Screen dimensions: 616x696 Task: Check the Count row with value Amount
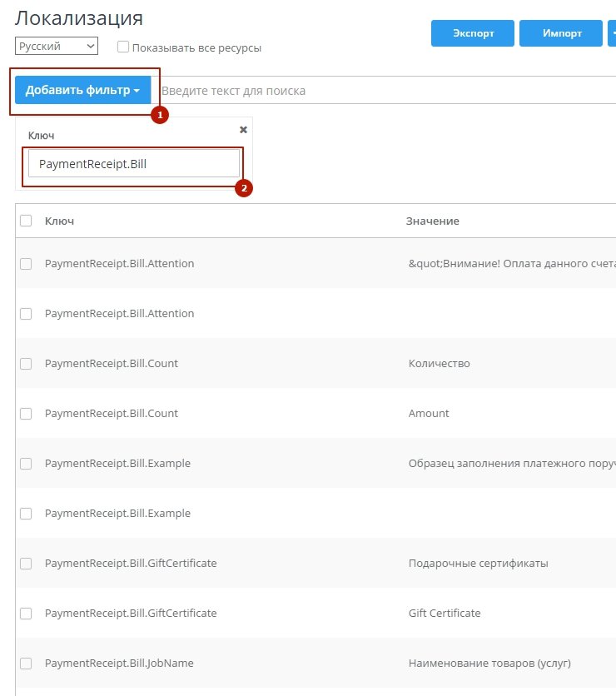pos(26,414)
